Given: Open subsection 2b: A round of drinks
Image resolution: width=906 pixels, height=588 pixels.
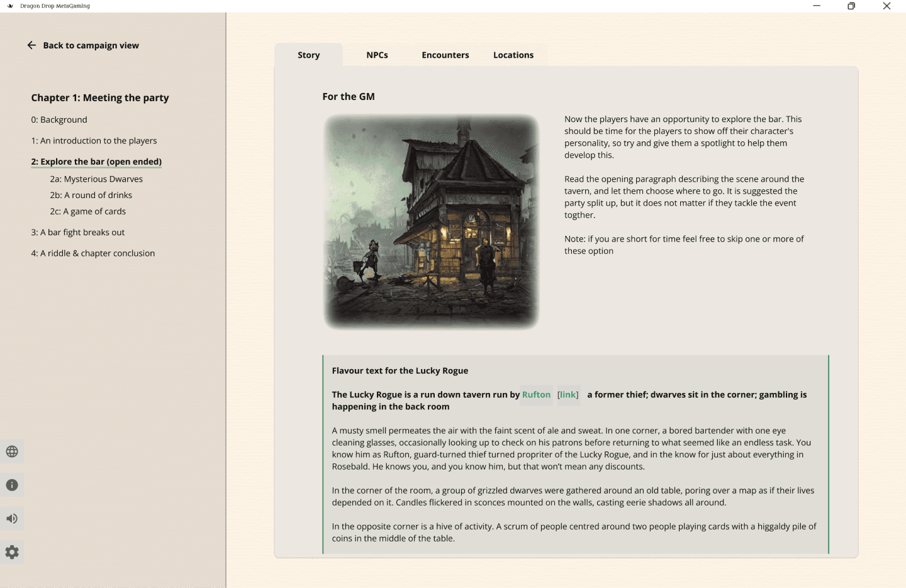Looking at the screenshot, I should (91, 196).
